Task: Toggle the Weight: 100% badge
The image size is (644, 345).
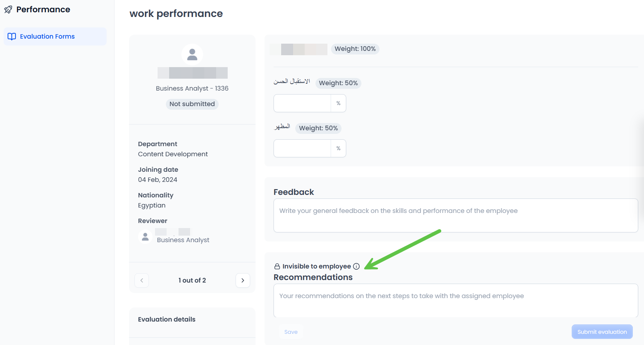Action: point(355,49)
